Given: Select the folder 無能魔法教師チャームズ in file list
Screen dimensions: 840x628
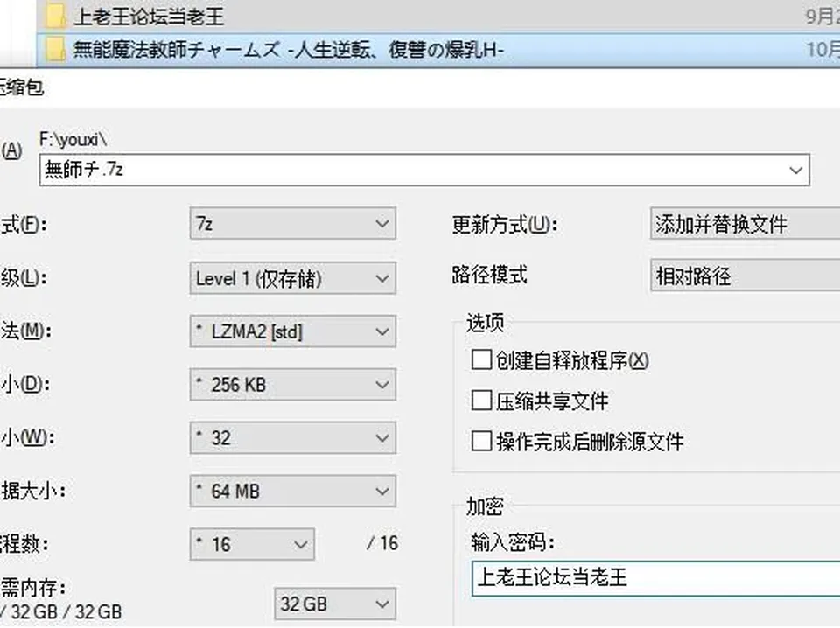Looking at the screenshot, I should click(x=288, y=51).
